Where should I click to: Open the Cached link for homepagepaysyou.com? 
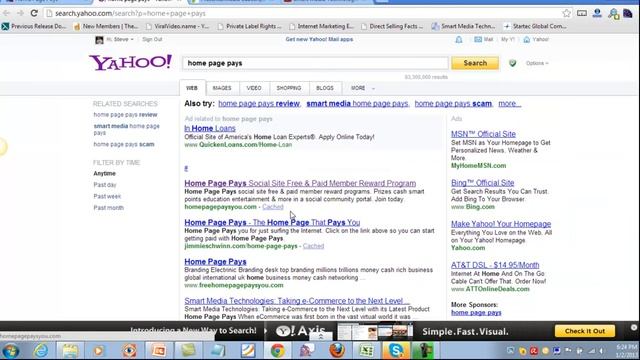pyautogui.click(x=273, y=207)
